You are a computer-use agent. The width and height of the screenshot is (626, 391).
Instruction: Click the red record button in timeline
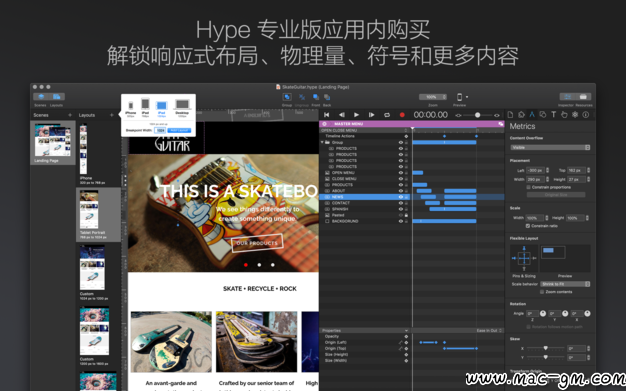pyautogui.click(x=402, y=115)
